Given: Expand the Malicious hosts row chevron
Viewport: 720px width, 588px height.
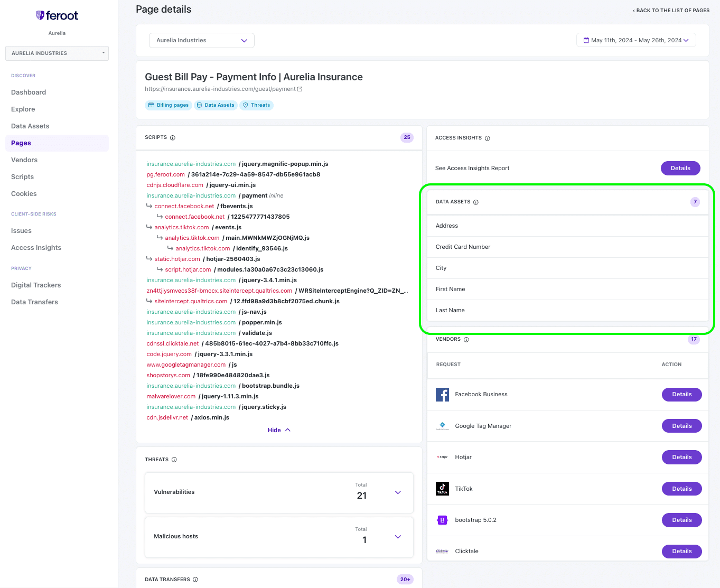Looking at the screenshot, I should click(398, 537).
